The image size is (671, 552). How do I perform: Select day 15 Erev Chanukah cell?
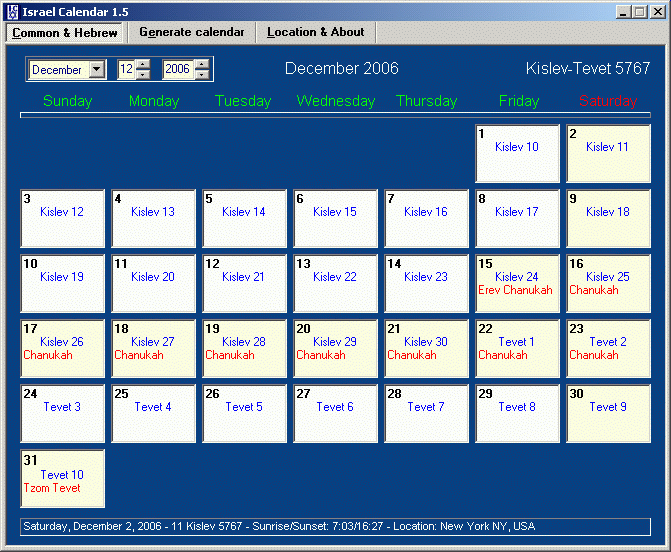(x=517, y=284)
